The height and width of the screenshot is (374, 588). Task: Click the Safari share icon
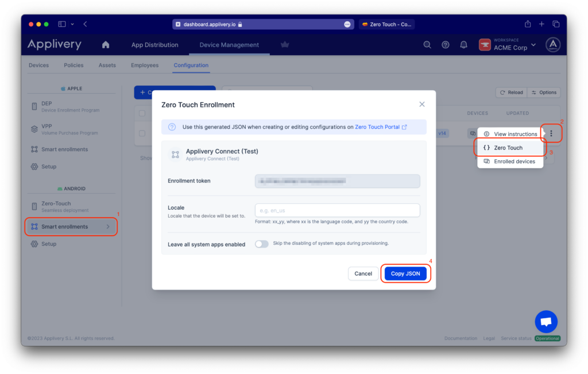pyautogui.click(x=528, y=24)
